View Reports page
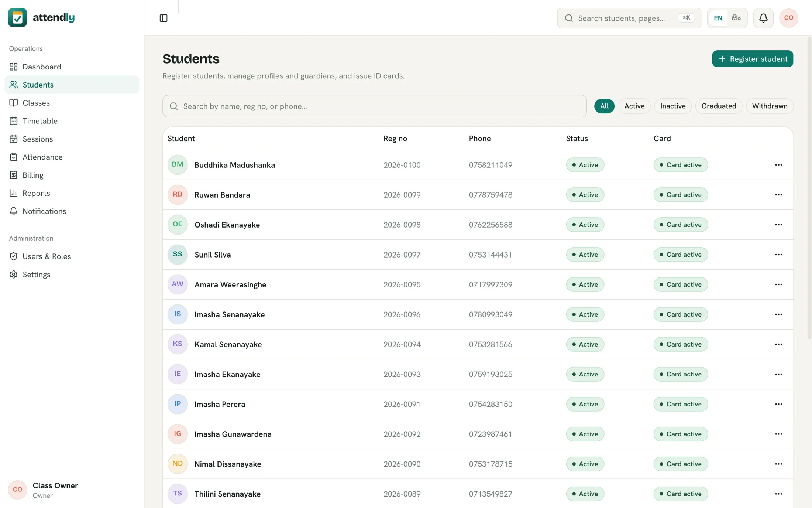 (x=72, y=193)
